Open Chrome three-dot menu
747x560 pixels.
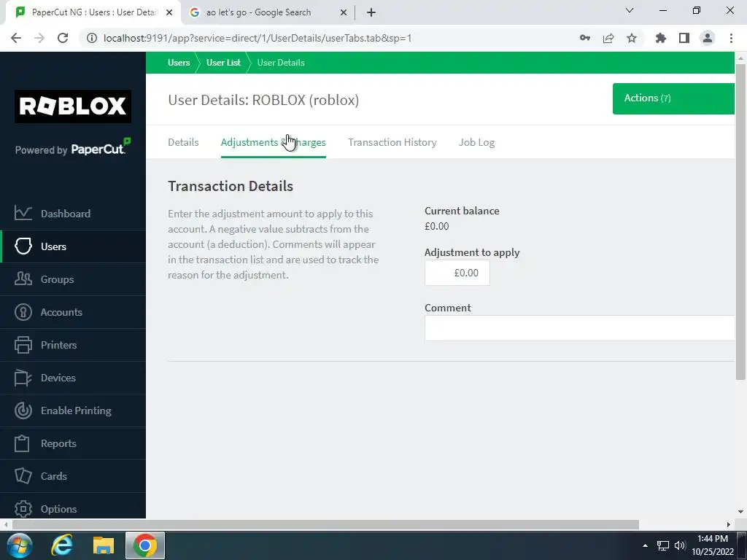[731, 38]
